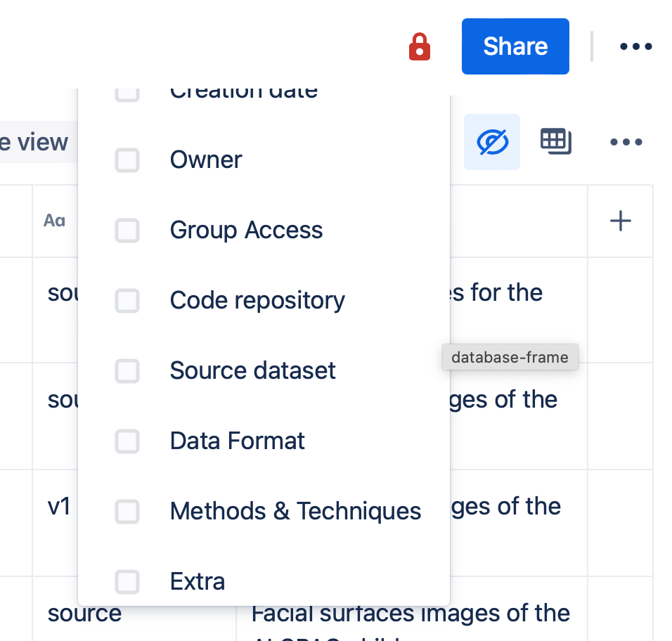Viewport: 672px width, 641px height.
Task: Click the table layout icon
Action: pos(556,141)
